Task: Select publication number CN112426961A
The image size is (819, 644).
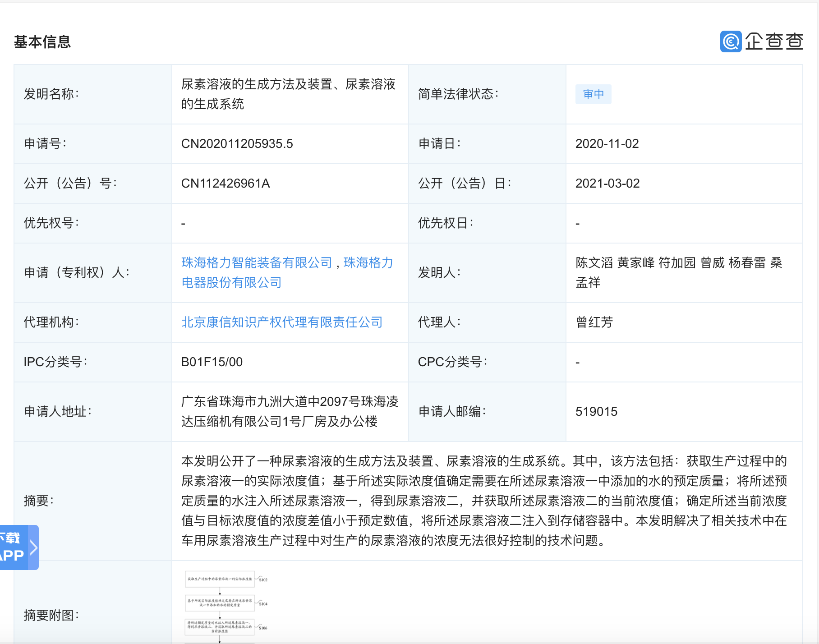Action: click(225, 184)
